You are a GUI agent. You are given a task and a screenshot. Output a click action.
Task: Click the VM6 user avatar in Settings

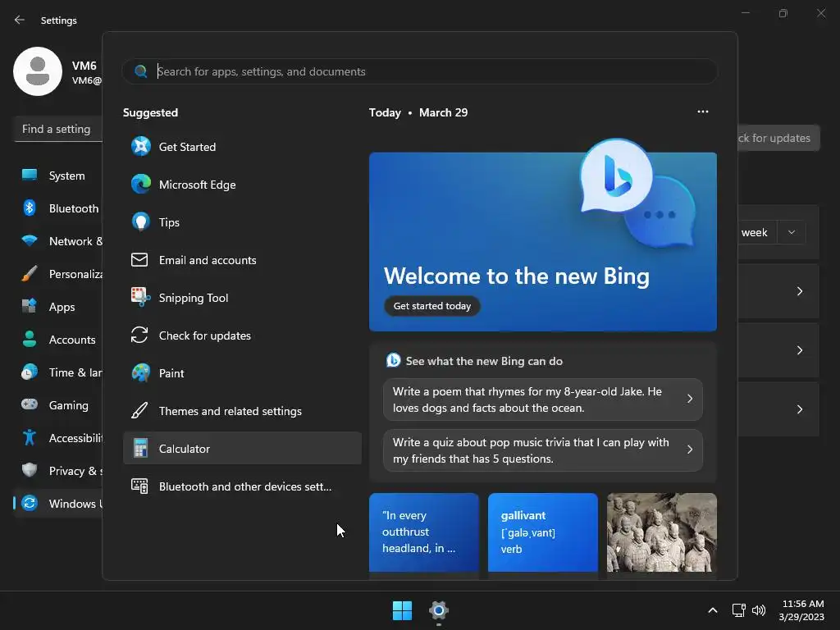point(38,71)
